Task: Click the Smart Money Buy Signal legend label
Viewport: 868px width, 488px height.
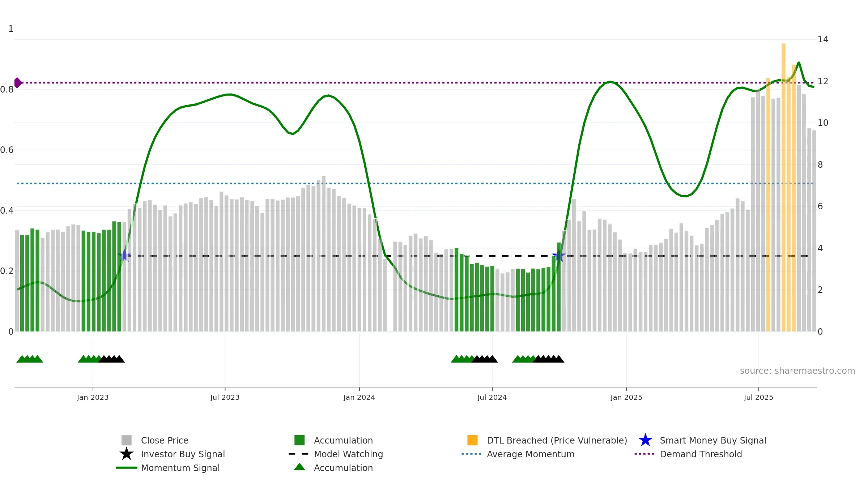Action: 713,440
